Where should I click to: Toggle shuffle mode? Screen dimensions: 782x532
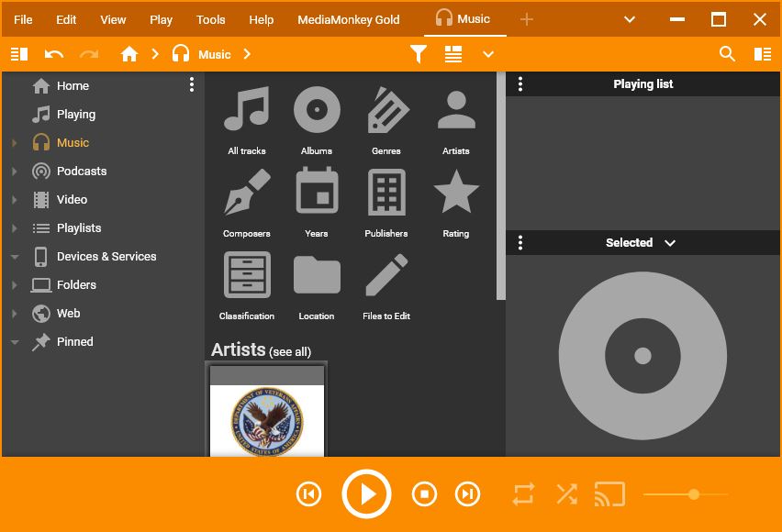(x=567, y=494)
